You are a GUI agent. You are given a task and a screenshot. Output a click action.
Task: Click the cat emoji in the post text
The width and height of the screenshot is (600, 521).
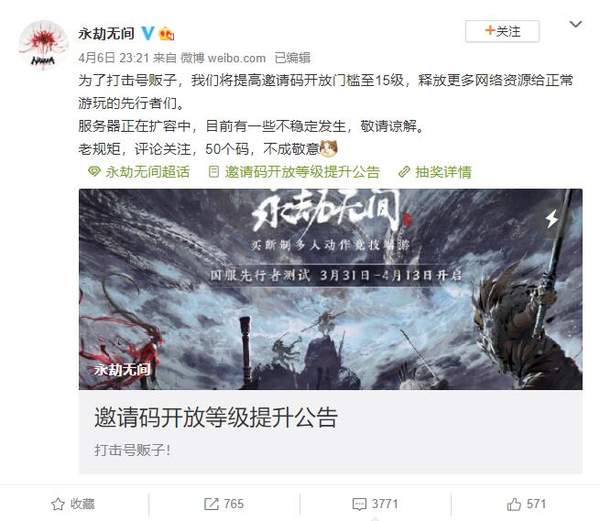328,149
